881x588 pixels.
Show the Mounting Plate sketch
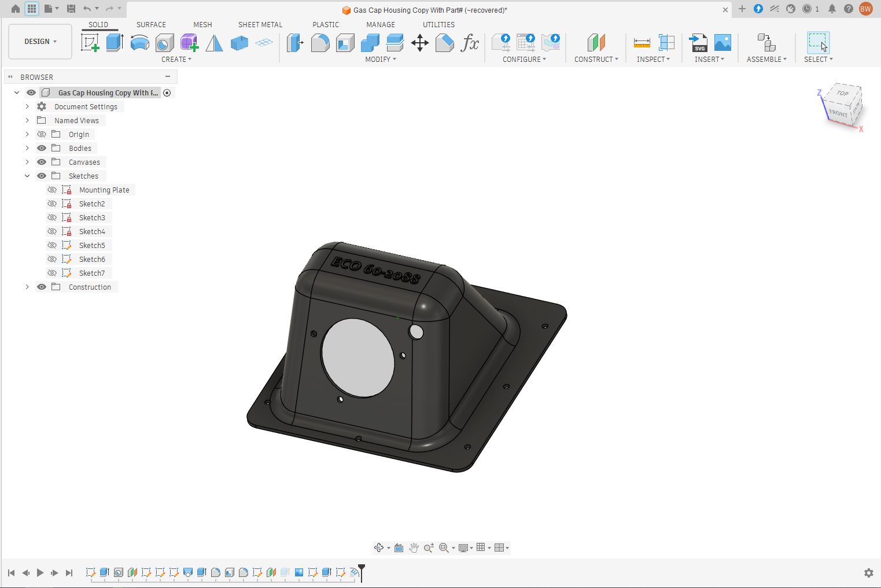(x=52, y=190)
